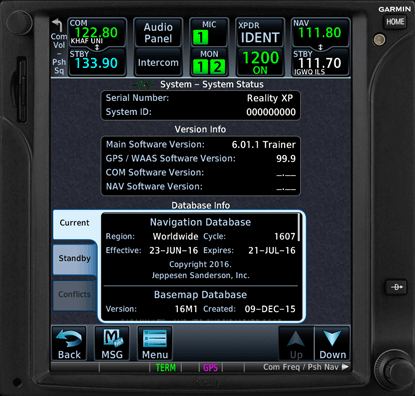Click the Basemap version 16M1
Screen dimensions: 415x396
186,309
